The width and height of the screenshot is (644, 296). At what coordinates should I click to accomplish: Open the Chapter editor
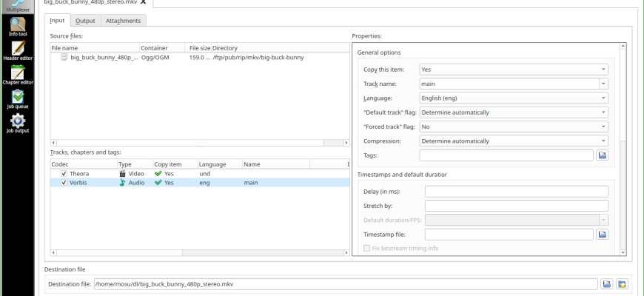point(18,75)
